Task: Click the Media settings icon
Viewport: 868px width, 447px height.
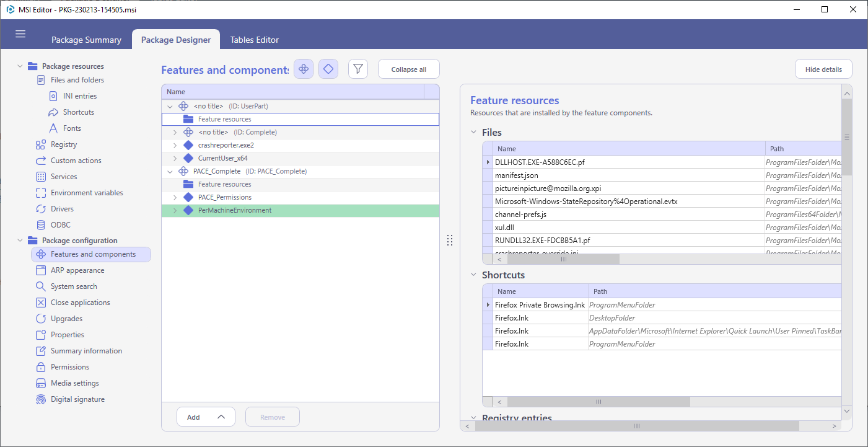Action: (41, 383)
